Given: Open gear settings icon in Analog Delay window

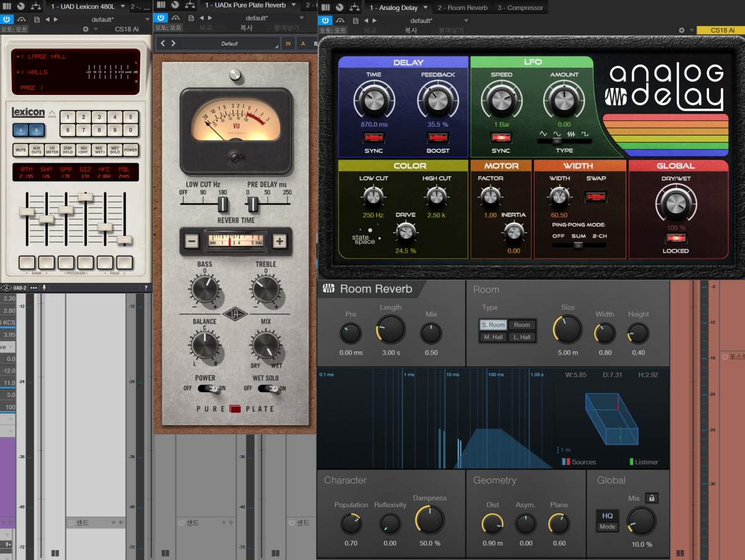Looking at the screenshot, I should (681, 30).
